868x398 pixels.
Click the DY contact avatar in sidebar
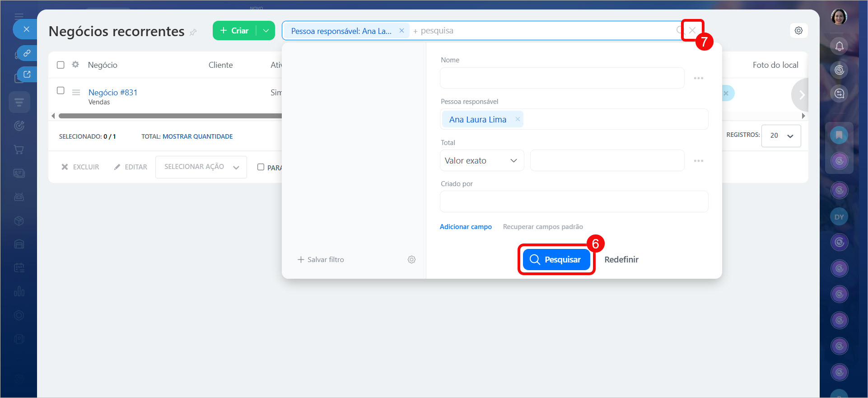tap(839, 217)
